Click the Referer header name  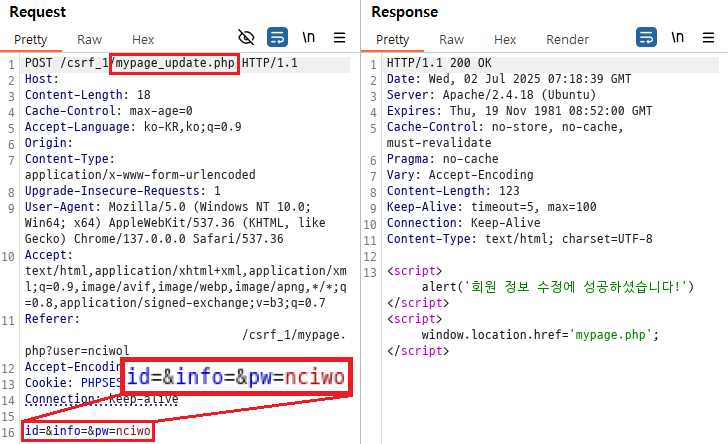click(x=52, y=319)
